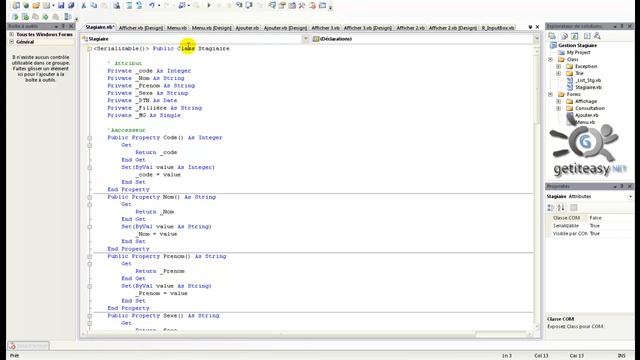640x360 pixels.
Task: Select Ajouter.vb file in Solution Explorer
Action: 587,115
